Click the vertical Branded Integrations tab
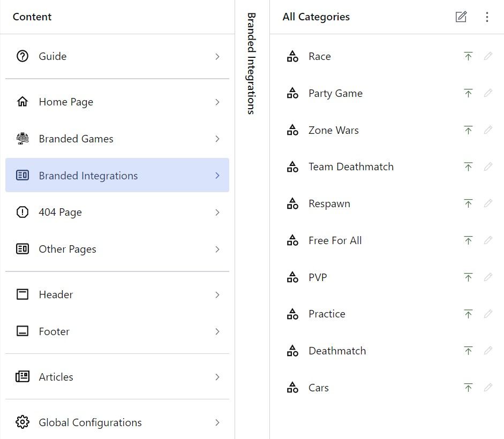The height and width of the screenshot is (439, 504). tap(251, 63)
